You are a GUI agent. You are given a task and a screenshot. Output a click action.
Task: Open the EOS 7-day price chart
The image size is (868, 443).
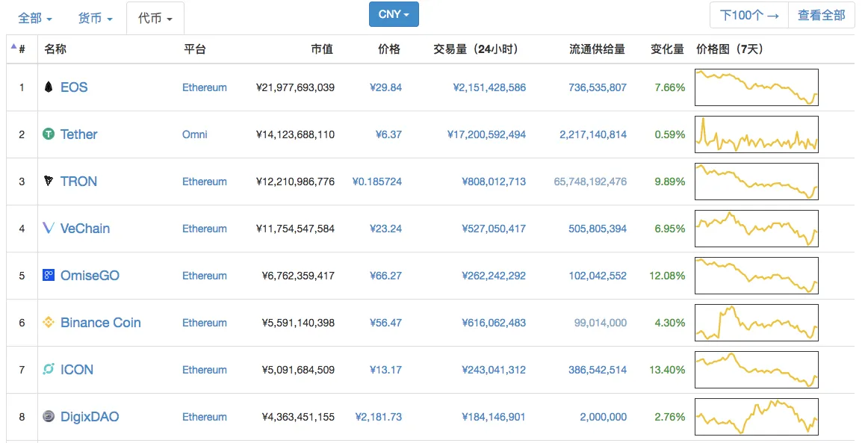(x=757, y=87)
